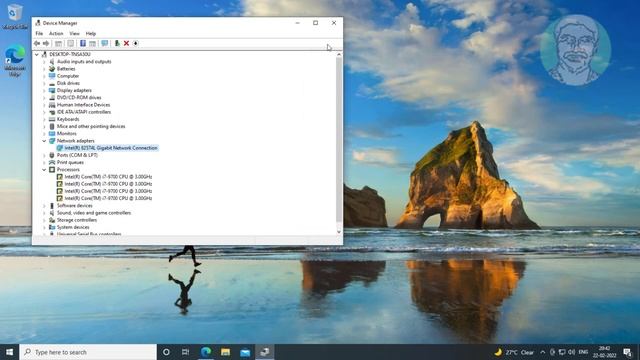Screen dimensions: 640x360
Task: Click the vertical scrollbar thumb in Device Manager
Action: click(339, 139)
